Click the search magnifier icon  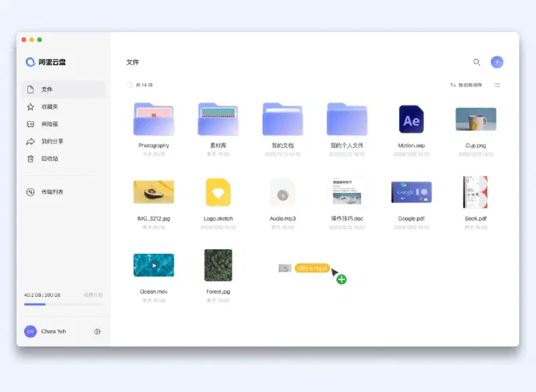[477, 62]
